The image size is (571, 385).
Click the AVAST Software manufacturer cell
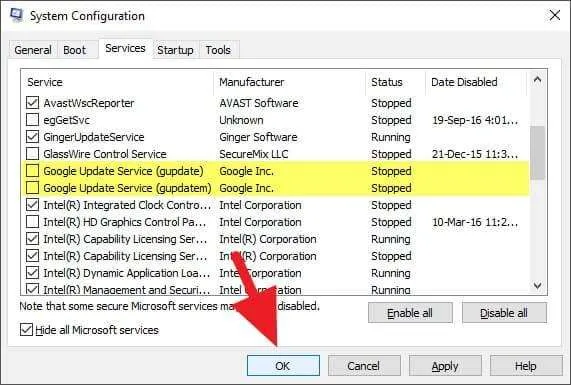pos(259,103)
